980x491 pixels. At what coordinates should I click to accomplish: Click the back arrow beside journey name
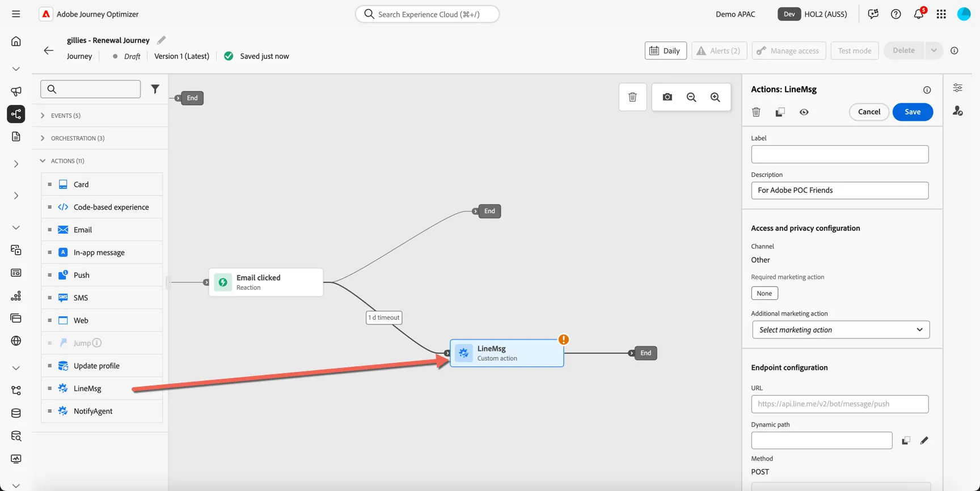pyautogui.click(x=49, y=50)
